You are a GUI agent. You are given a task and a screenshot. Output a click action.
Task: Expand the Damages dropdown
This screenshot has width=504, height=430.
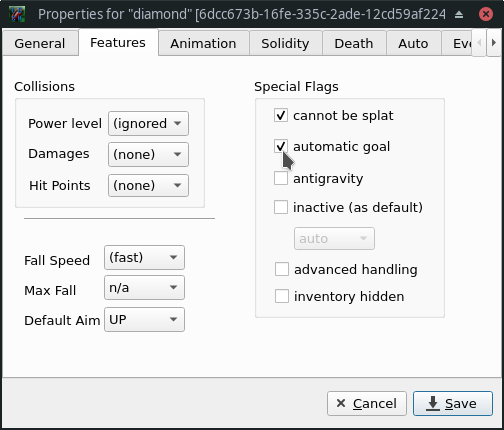148,154
